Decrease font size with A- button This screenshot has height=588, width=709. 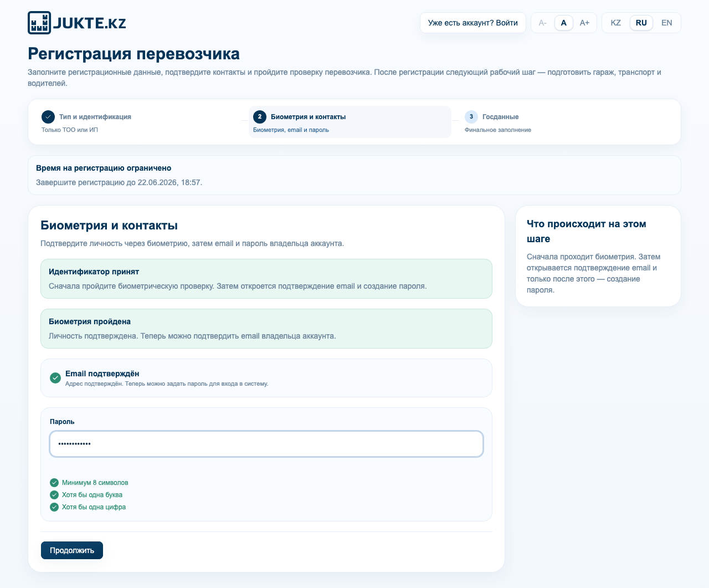(x=543, y=23)
